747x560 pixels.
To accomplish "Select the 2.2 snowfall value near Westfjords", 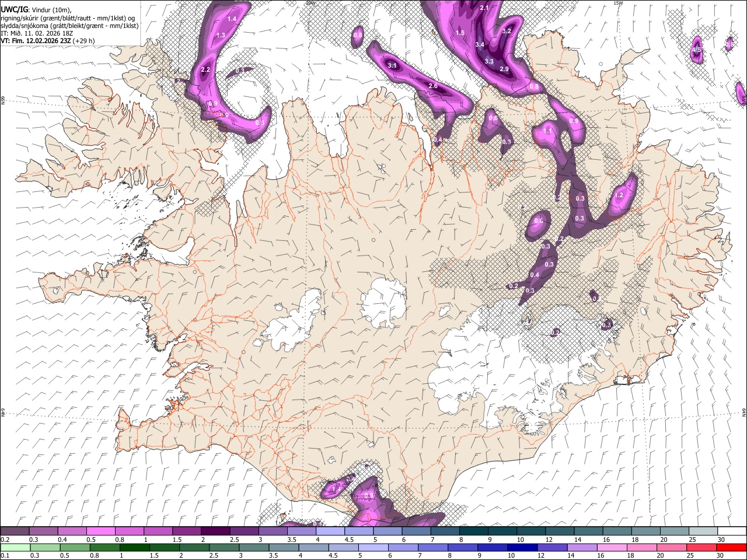I will 205,69.
